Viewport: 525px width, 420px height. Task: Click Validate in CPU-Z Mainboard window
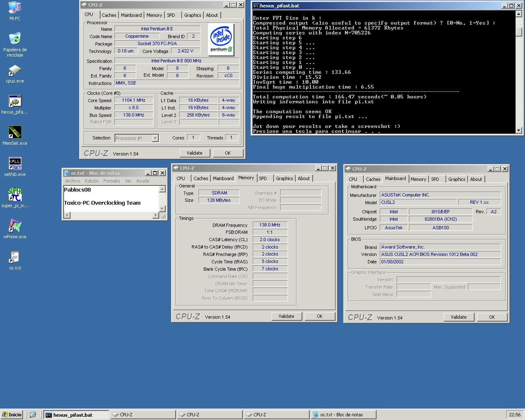pos(459,317)
